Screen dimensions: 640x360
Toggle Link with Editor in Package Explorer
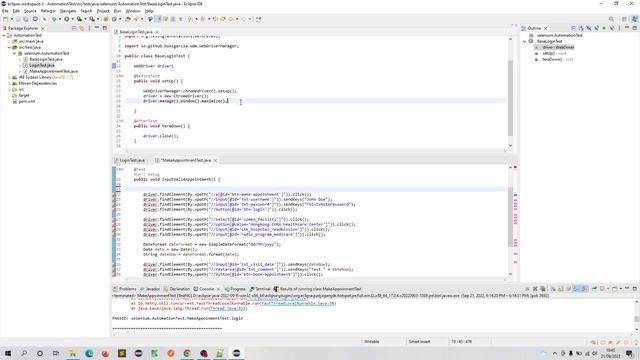coord(82,28)
